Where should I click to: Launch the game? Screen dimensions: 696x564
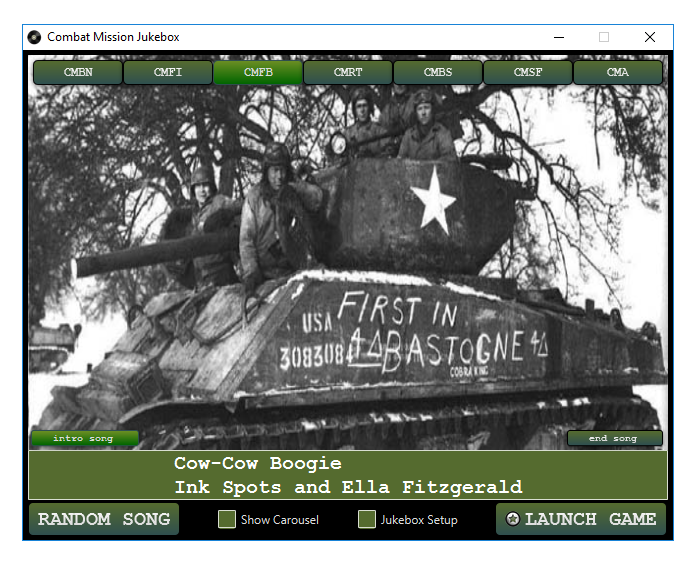coord(581,519)
